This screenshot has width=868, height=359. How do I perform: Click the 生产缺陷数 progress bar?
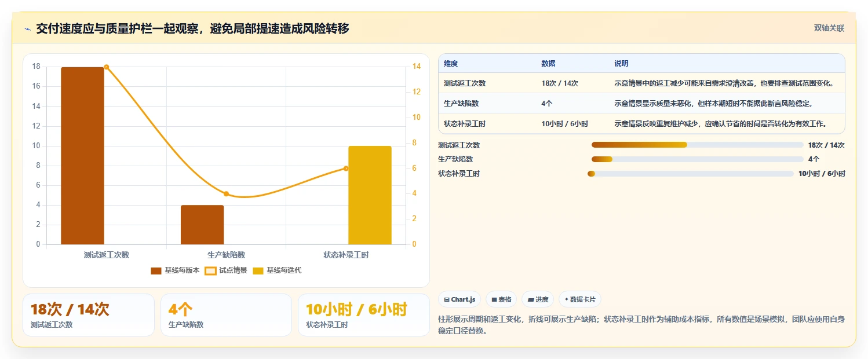pos(697,159)
